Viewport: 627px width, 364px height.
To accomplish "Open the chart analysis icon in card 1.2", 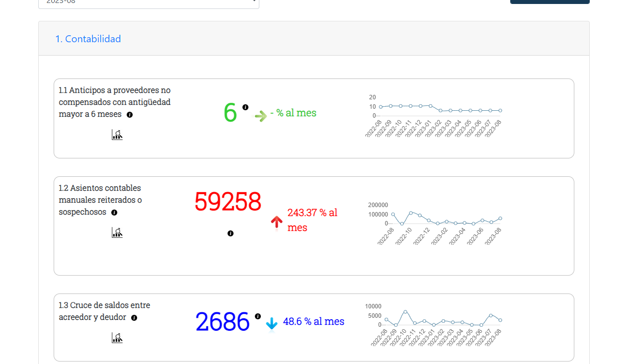I will pyautogui.click(x=117, y=232).
